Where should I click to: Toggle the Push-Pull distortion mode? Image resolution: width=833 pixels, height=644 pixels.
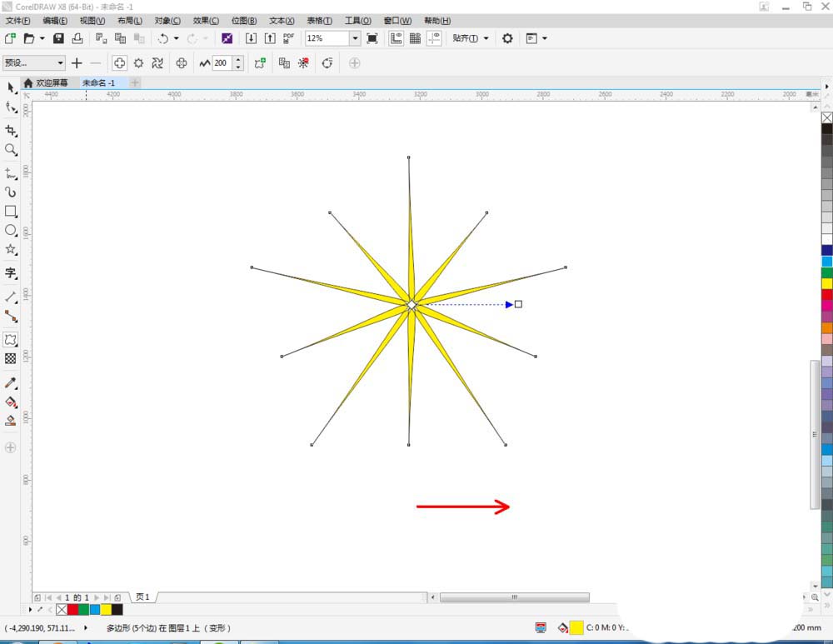click(x=119, y=62)
